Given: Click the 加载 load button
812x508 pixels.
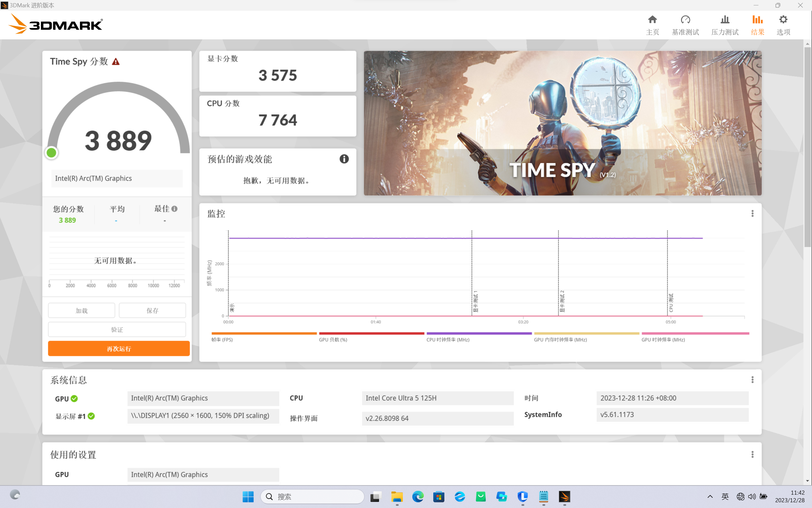Looking at the screenshot, I should (x=82, y=311).
